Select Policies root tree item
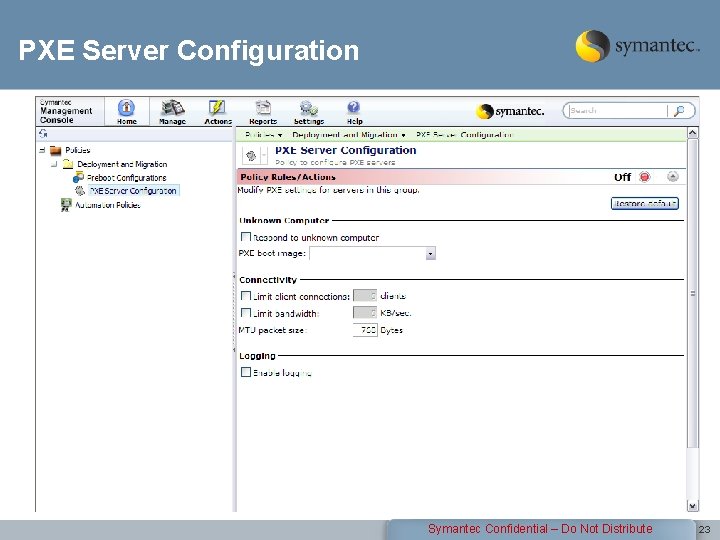 coord(78,150)
